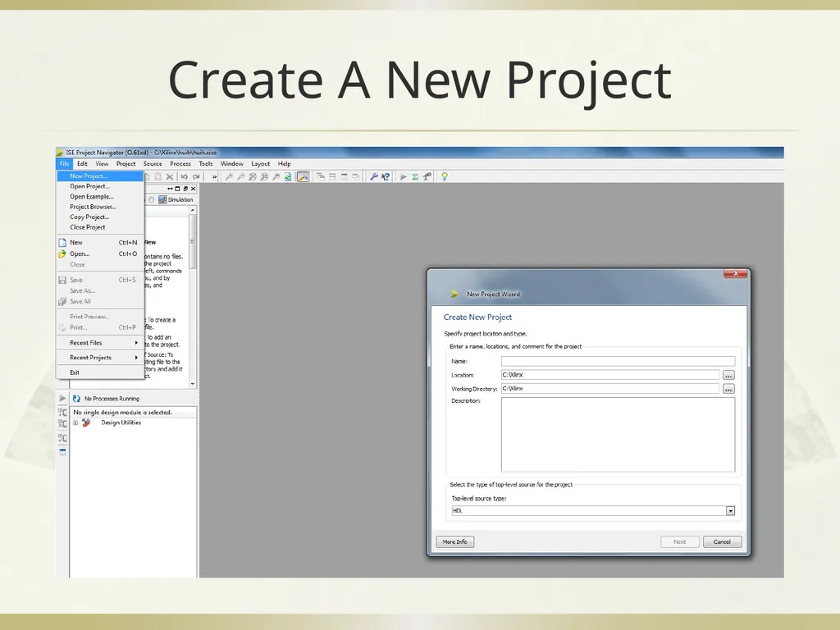840x630 pixels.
Task: Click the project Name input field
Action: [x=618, y=361]
